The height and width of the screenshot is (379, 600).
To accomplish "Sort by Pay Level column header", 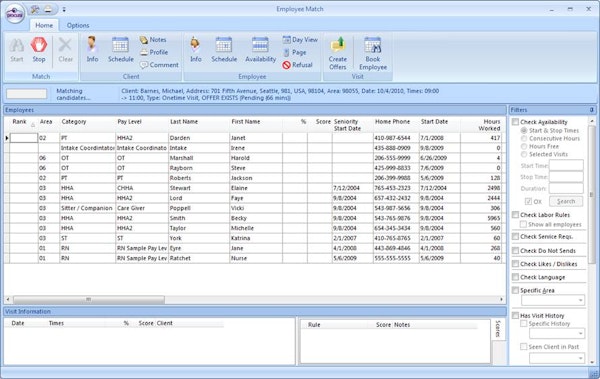I will [142, 124].
